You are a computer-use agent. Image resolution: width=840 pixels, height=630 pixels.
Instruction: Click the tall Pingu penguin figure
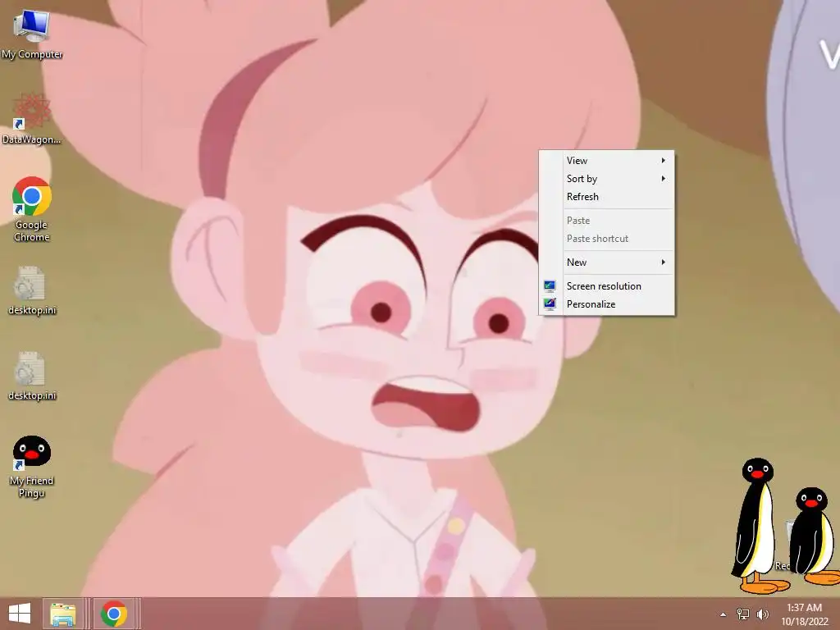(x=757, y=526)
